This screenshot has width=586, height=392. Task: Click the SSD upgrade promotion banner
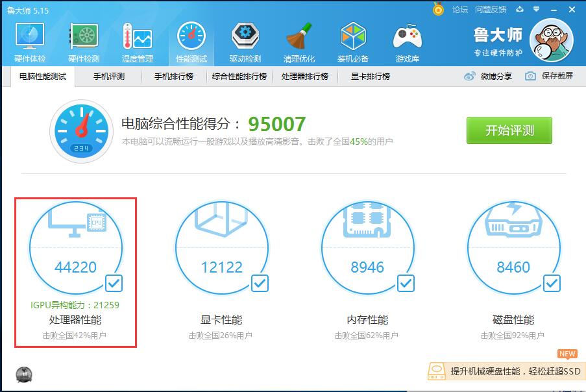point(505,371)
